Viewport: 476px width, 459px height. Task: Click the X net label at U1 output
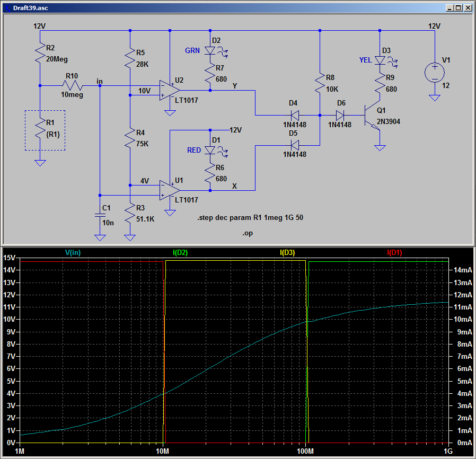234,186
